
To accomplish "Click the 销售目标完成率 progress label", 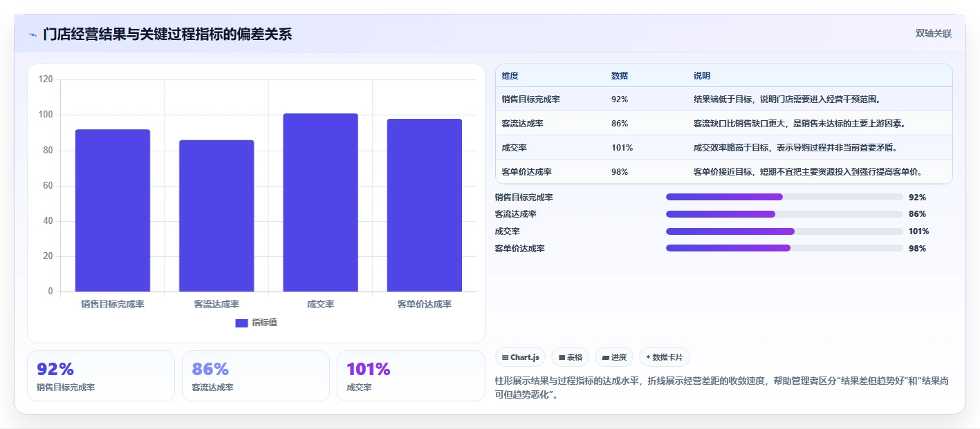I will click(x=524, y=197).
